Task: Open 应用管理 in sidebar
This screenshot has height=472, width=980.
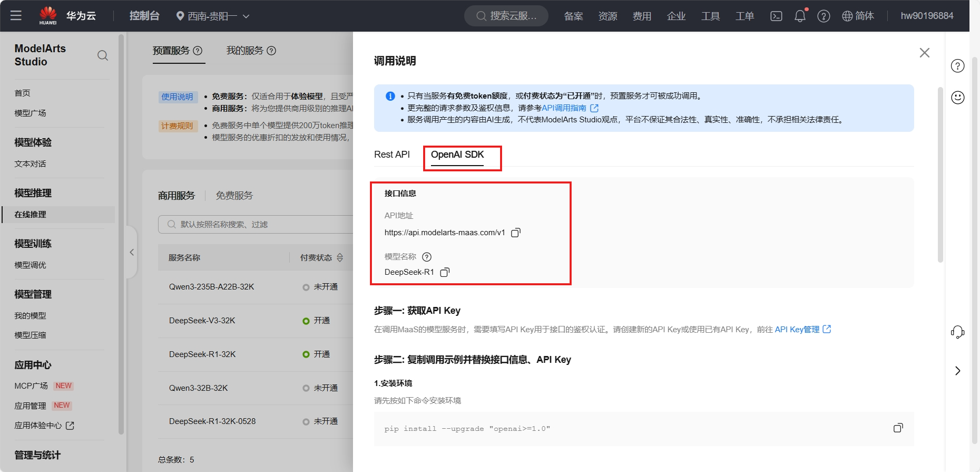Action: click(x=30, y=406)
